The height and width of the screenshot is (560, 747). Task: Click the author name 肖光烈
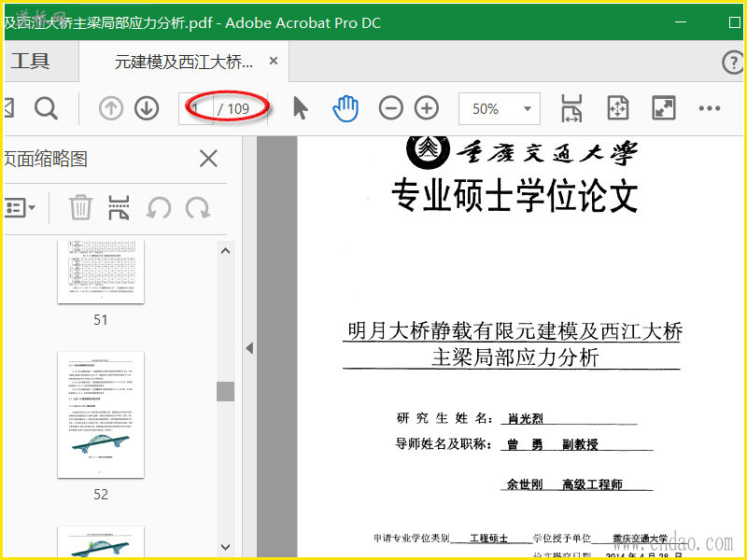[x=526, y=418]
